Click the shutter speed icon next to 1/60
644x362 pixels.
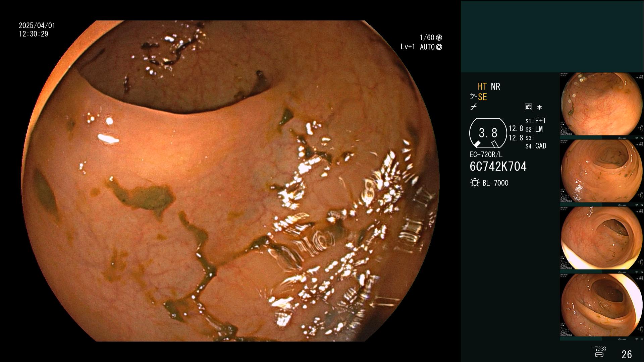pos(439,38)
